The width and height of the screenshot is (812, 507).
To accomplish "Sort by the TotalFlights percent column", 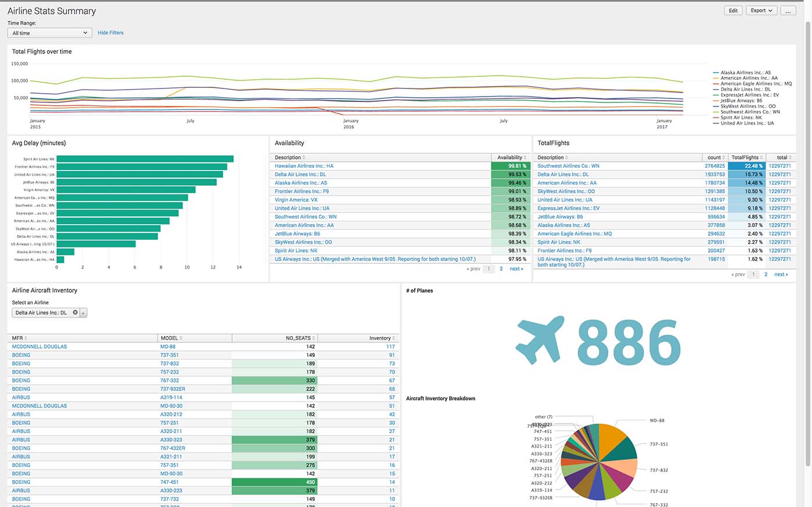I will [x=747, y=158].
